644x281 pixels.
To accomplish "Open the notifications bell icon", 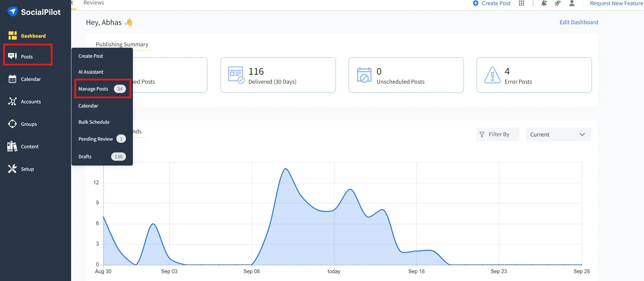I will tap(544, 3).
